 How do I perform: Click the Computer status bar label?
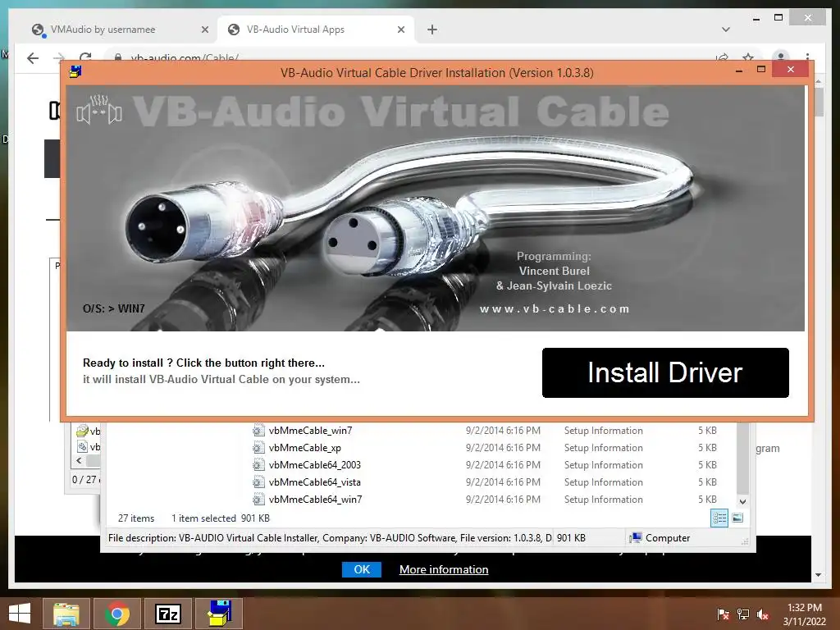(668, 538)
